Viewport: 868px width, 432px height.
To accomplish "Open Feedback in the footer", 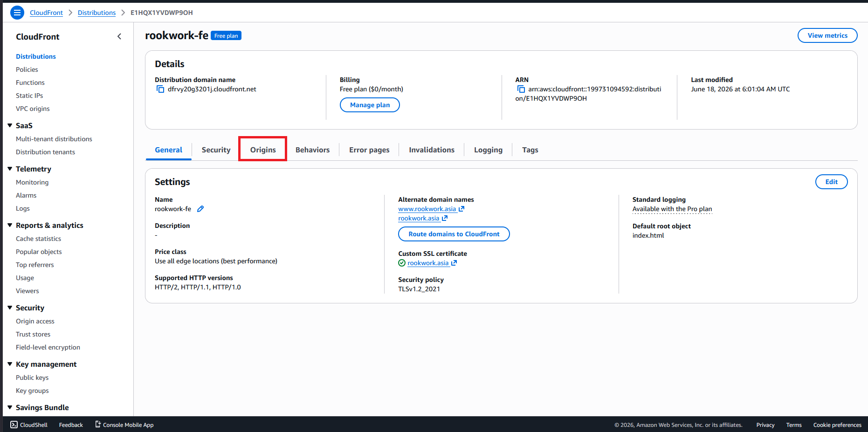I will click(71, 425).
